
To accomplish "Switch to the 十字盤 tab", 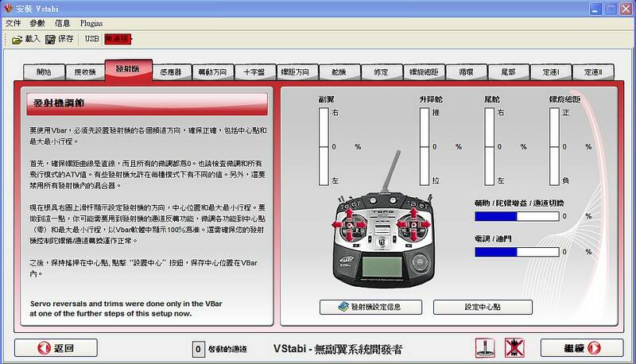I will point(254,72).
